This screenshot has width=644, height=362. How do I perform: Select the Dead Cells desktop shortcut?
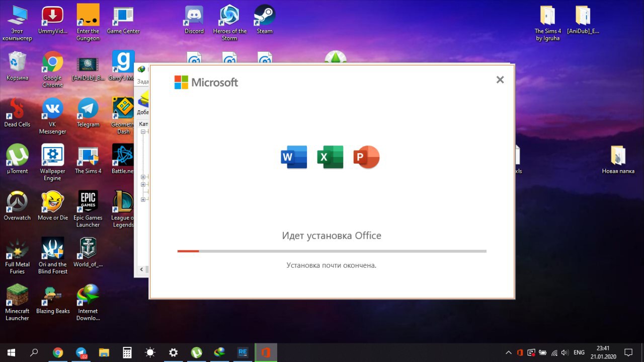[x=17, y=113]
